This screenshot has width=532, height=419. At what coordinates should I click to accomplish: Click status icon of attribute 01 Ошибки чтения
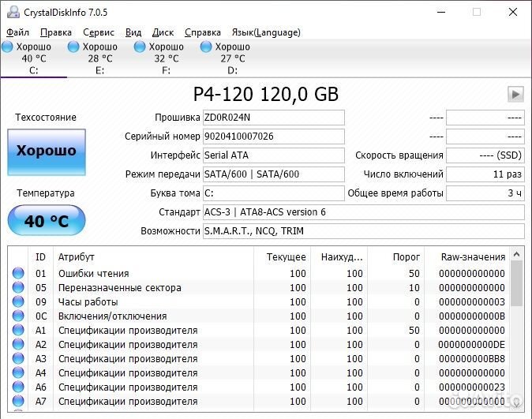[18, 273]
